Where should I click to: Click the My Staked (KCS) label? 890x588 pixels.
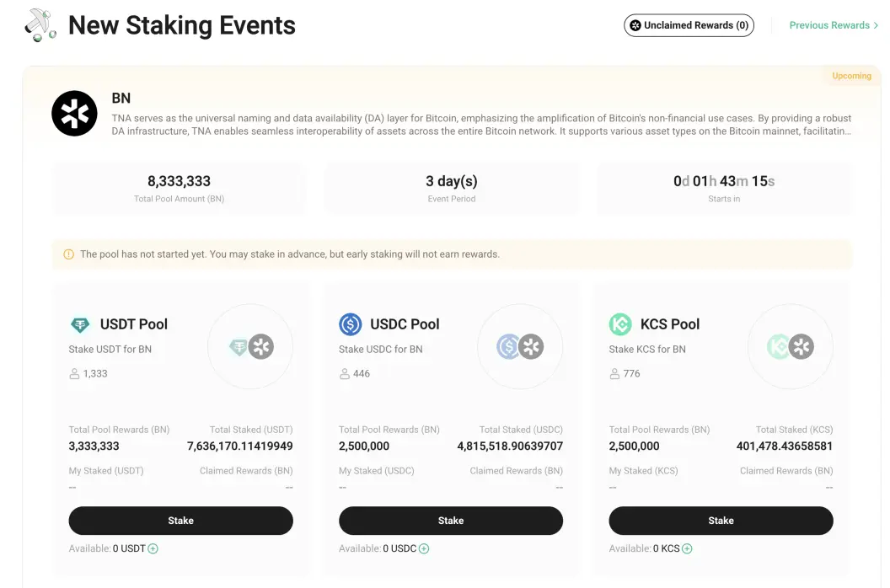click(x=644, y=471)
